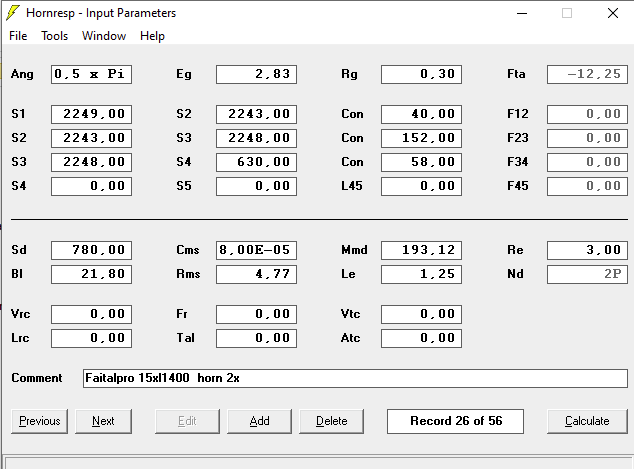
Task: Click the Calculate button
Action: [587, 421]
